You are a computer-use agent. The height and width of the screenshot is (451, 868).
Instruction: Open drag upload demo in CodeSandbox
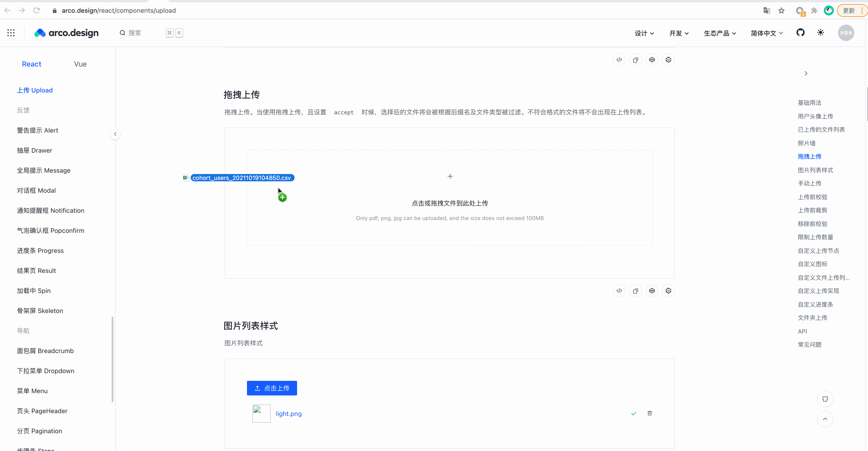[x=668, y=291]
